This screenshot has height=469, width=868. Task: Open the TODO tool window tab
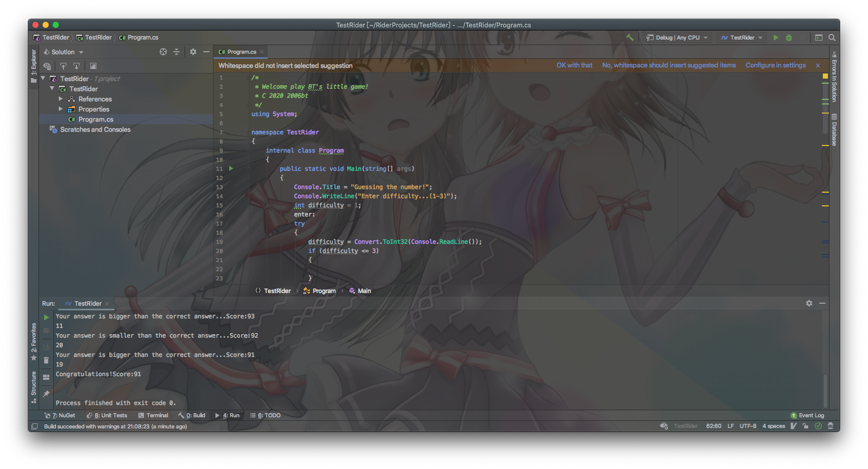[265, 415]
